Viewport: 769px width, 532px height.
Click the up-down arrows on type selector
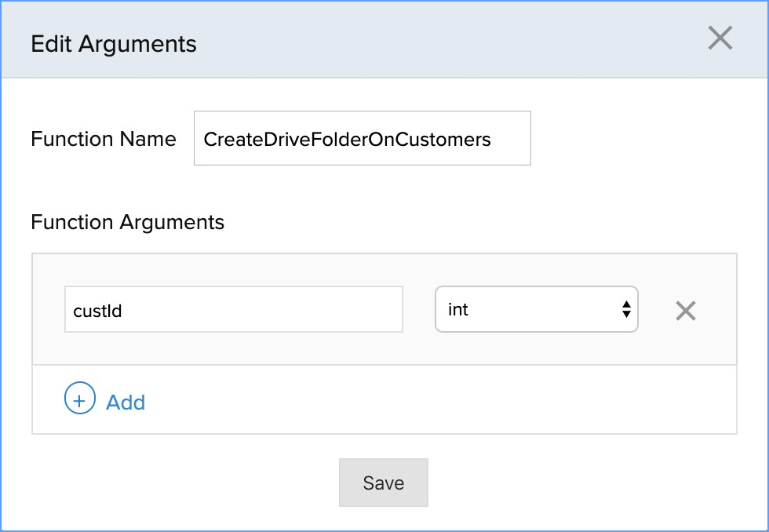click(626, 309)
